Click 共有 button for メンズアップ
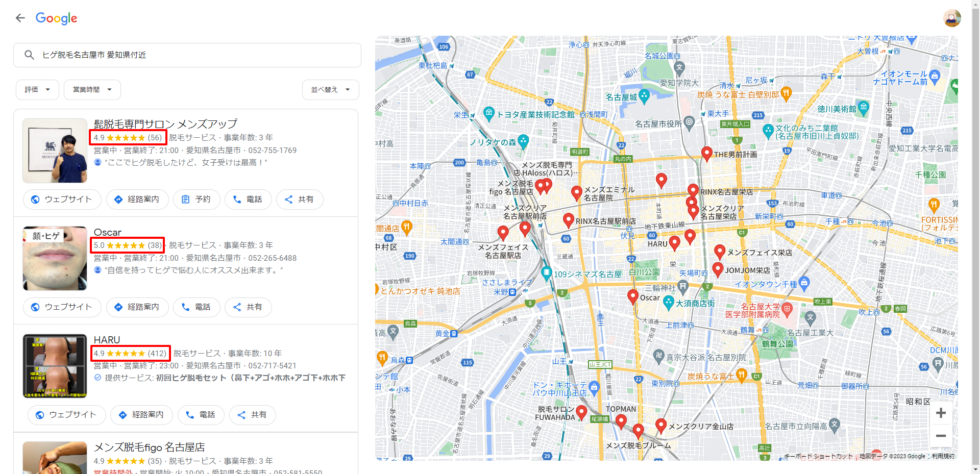The height and width of the screenshot is (474, 980). tap(300, 199)
